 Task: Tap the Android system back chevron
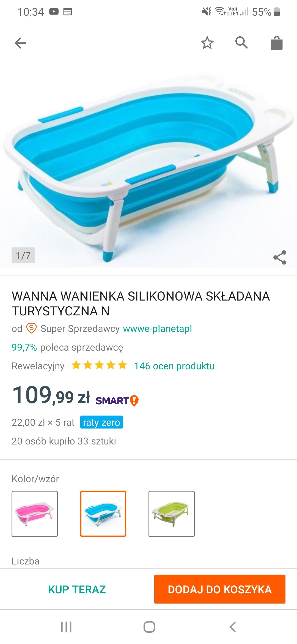click(232, 627)
